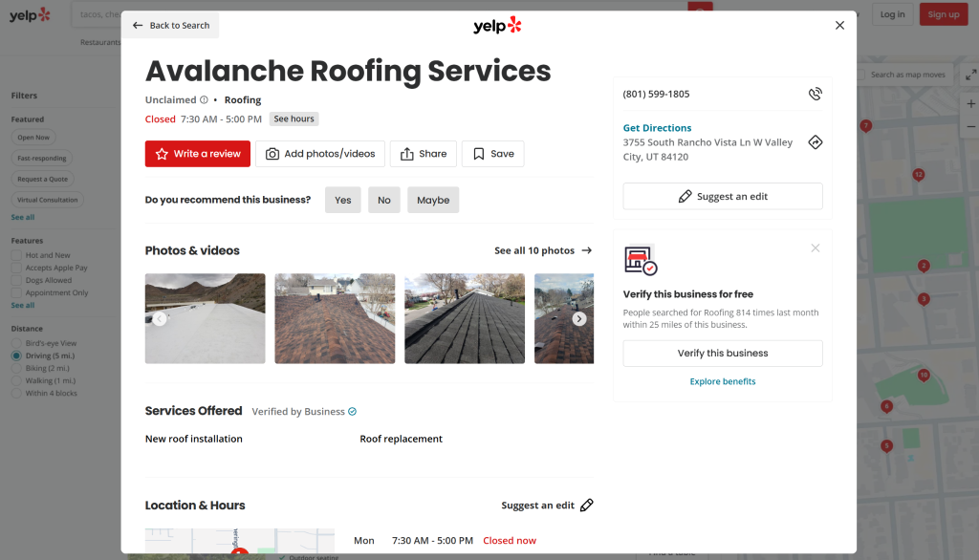This screenshot has width=979, height=560.
Task: Close the business details modal
Action: point(839,26)
